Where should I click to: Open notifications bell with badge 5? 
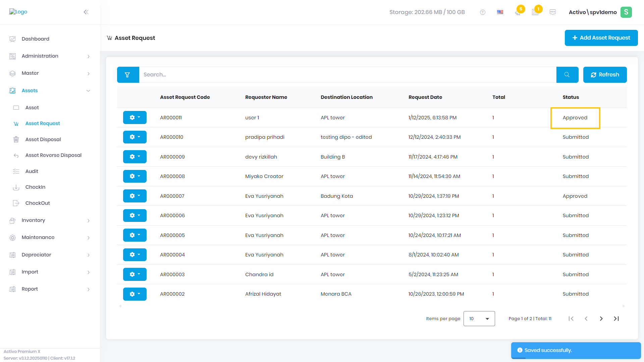518,12
